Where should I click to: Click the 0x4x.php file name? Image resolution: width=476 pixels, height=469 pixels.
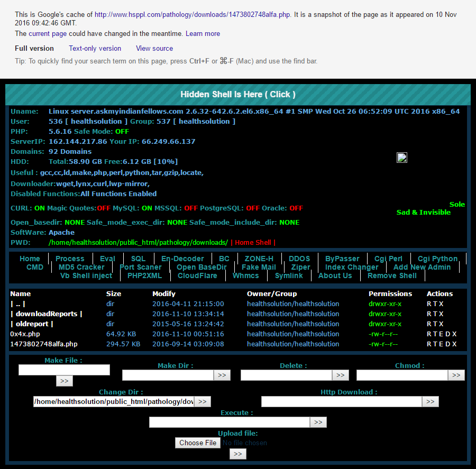[x=25, y=334]
